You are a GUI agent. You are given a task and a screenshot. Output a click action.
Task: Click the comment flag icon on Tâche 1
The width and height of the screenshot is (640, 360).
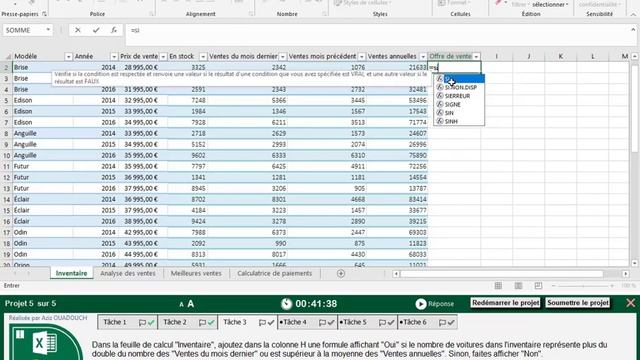click(142, 322)
